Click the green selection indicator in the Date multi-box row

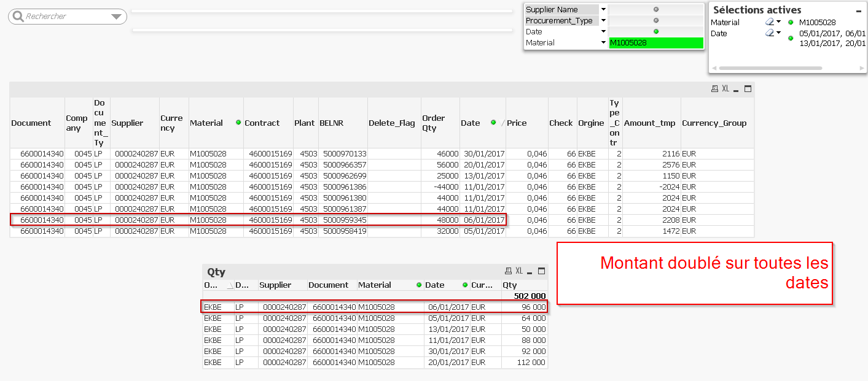656,31
